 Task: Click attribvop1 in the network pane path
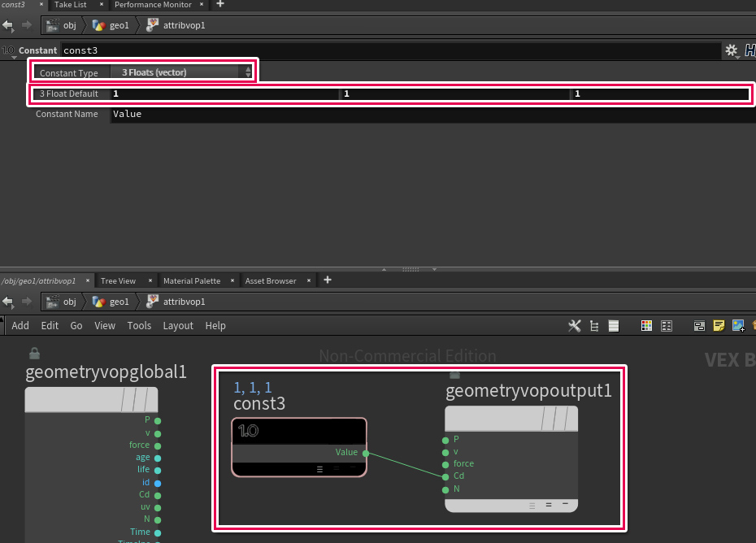(176, 302)
